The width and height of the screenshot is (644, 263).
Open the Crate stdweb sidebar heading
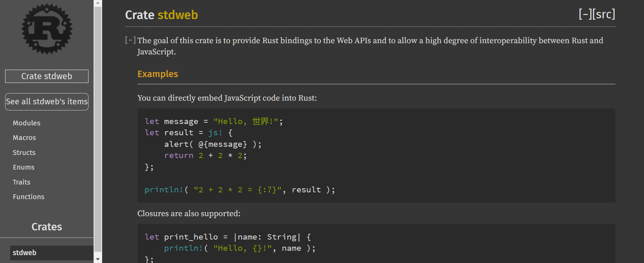pyautogui.click(x=47, y=76)
